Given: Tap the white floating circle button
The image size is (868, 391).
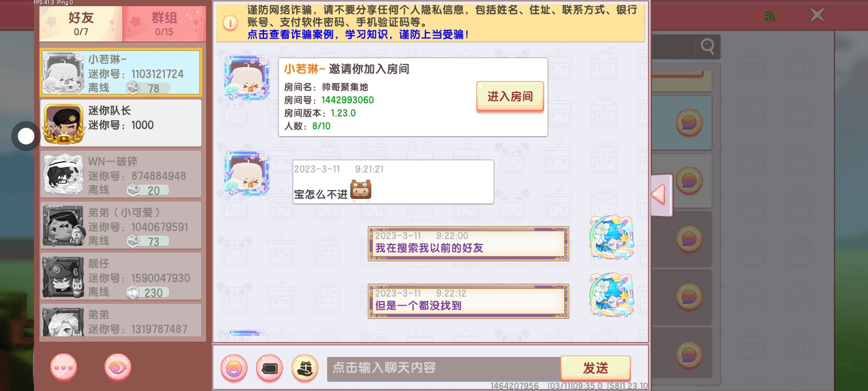Looking at the screenshot, I should click(26, 136).
